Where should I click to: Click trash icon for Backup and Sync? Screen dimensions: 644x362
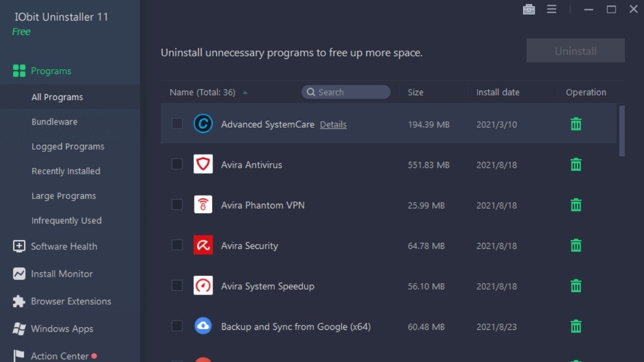[x=576, y=326]
